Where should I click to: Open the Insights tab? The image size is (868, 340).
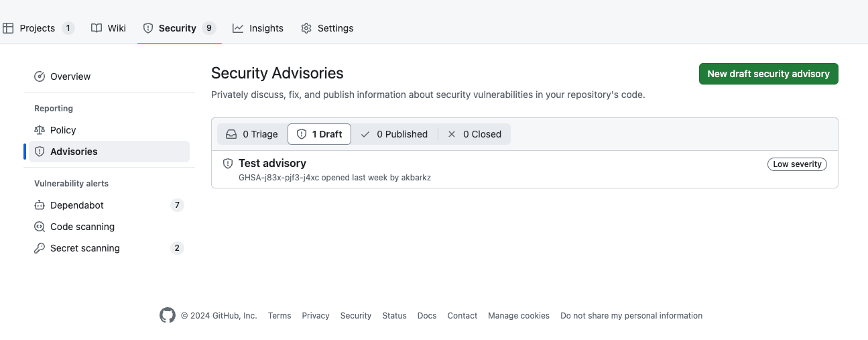pyautogui.click(x=258, y=28)
